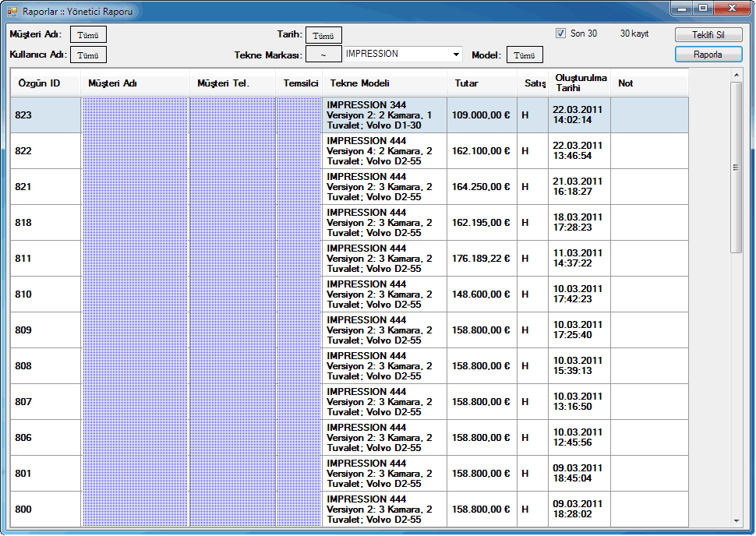Click the 162.195,00 € amount cell
This screenshot has height=536, width=756.
click(x=482, y=222)
